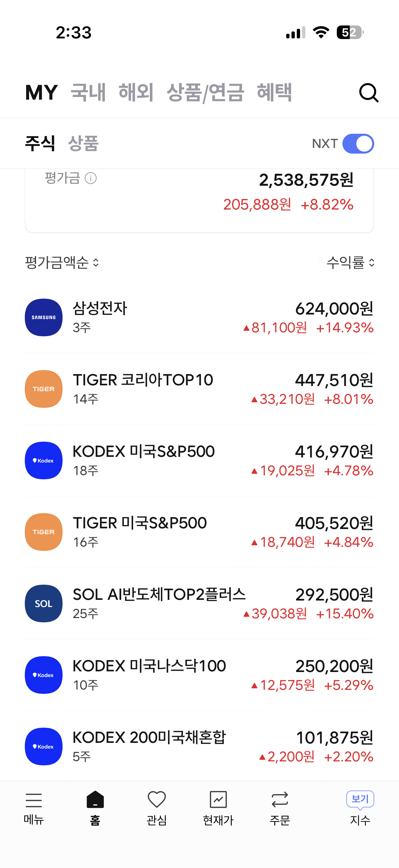Expand the 평가금액순 sort dropdown

(62, 263)
